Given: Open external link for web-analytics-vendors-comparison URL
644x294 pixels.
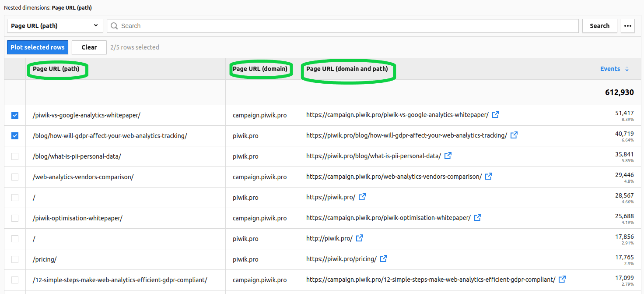Looking at the screenshot, I should 489,177.
